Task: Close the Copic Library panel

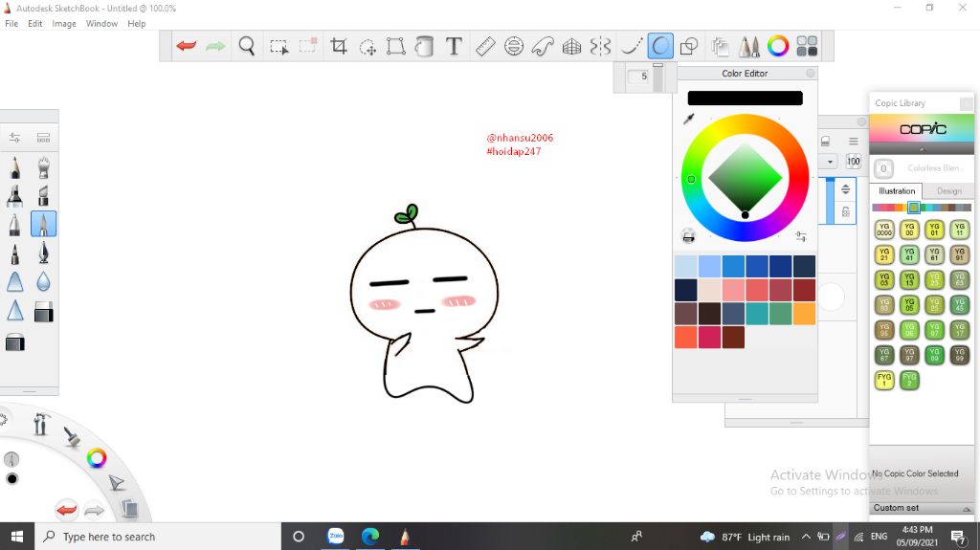Action: click(x=967, y=103)
